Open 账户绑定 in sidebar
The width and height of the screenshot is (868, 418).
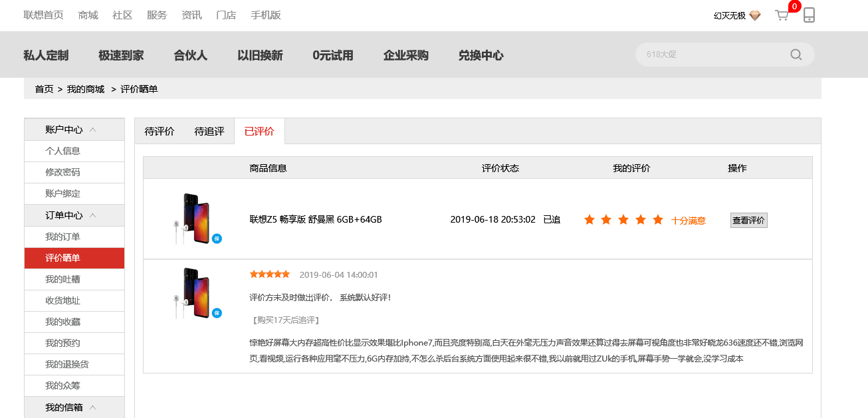point(74,193)
